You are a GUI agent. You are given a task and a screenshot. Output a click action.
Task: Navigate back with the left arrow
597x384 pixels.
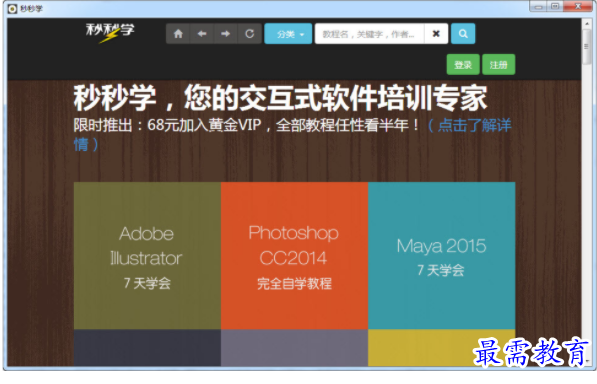(202, 34)
